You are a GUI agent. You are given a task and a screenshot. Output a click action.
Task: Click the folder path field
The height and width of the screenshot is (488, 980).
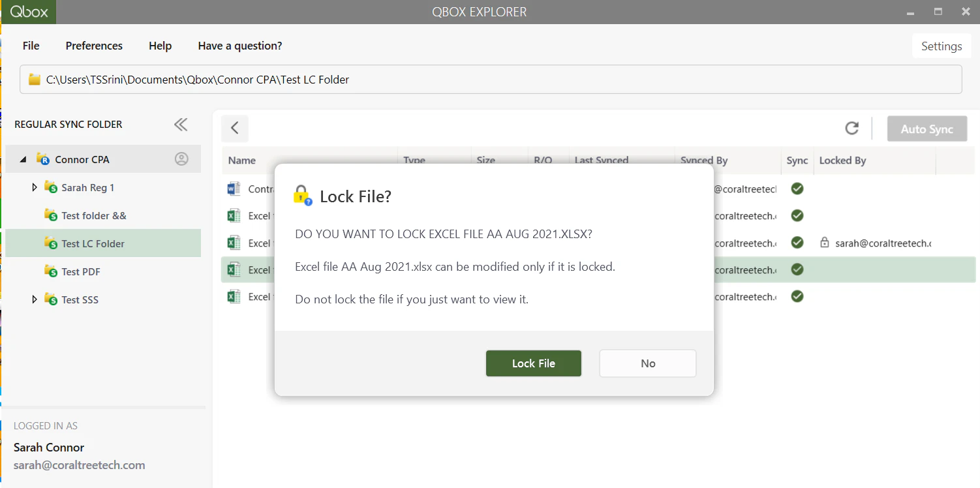tap(489, 79)
